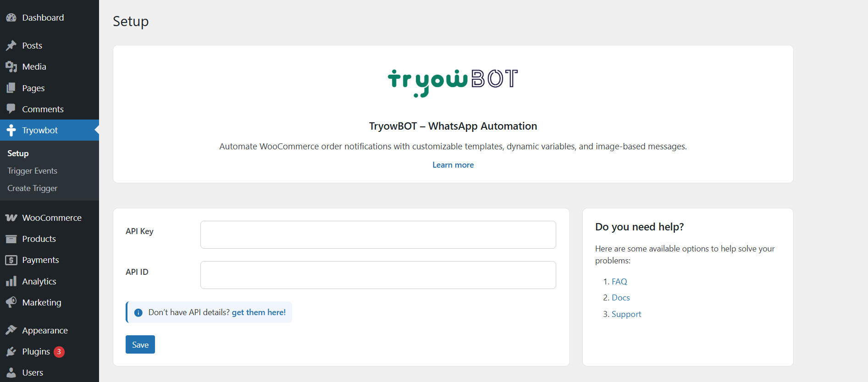Open Create Trigger submenu
This screenshot has width=868, height=382.
point(32,188)
